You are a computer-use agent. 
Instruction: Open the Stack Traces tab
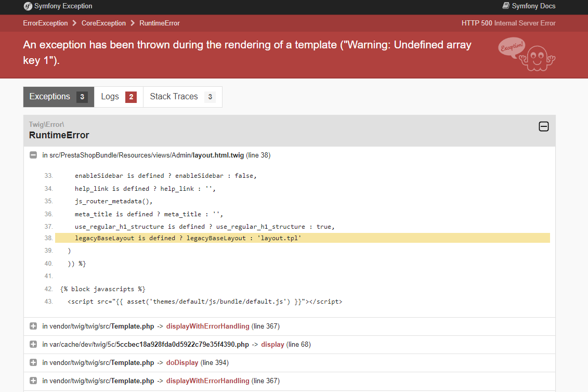click(x=182, y=97)
